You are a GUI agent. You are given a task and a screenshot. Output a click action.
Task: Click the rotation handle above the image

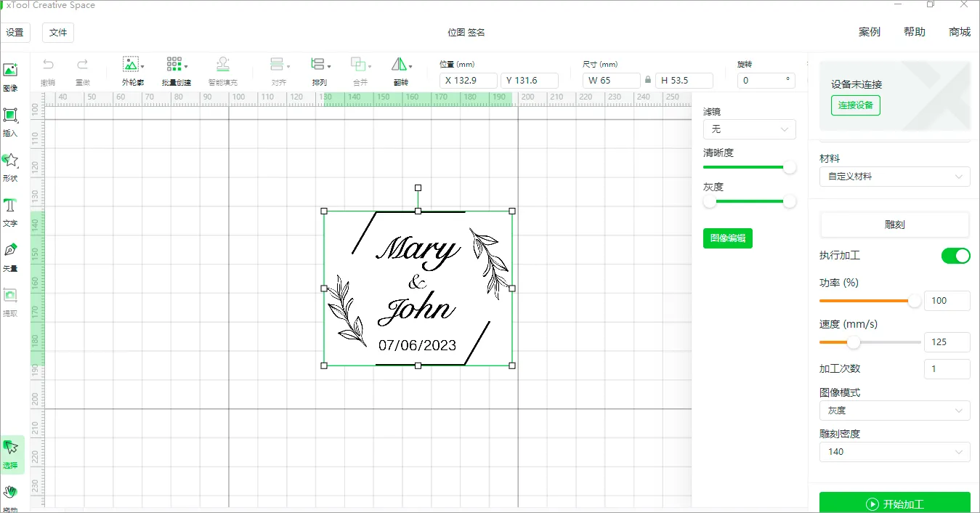[418, 187]
